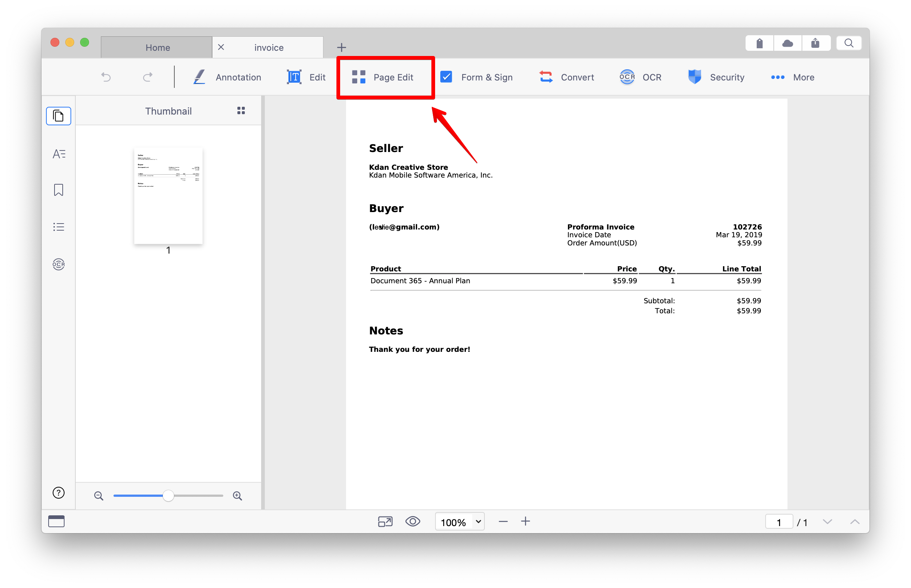Image resolution: width=911 pixels, height=588 pixels.
Task: Open the annotation list panel icon
Action: [59, 227]
